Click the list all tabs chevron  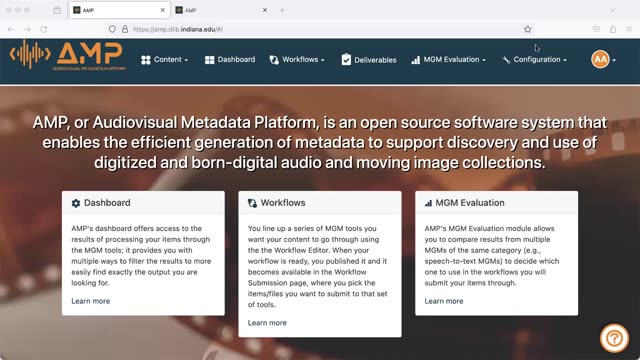(x=613, y=10)
